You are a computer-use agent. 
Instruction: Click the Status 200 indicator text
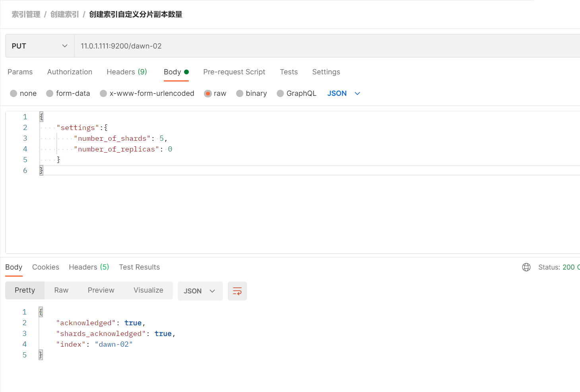click(x=559, y=267)
